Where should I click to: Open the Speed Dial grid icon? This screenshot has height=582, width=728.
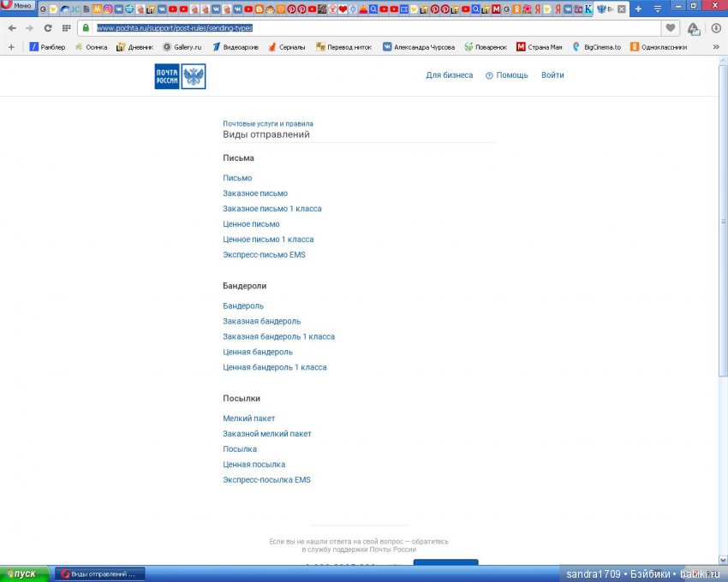67,27
